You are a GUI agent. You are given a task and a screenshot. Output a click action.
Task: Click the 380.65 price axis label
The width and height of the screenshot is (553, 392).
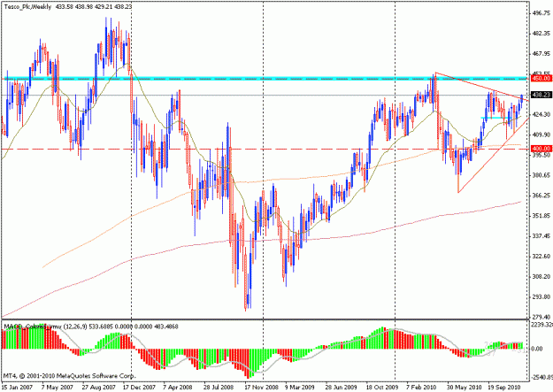[541, 175]
